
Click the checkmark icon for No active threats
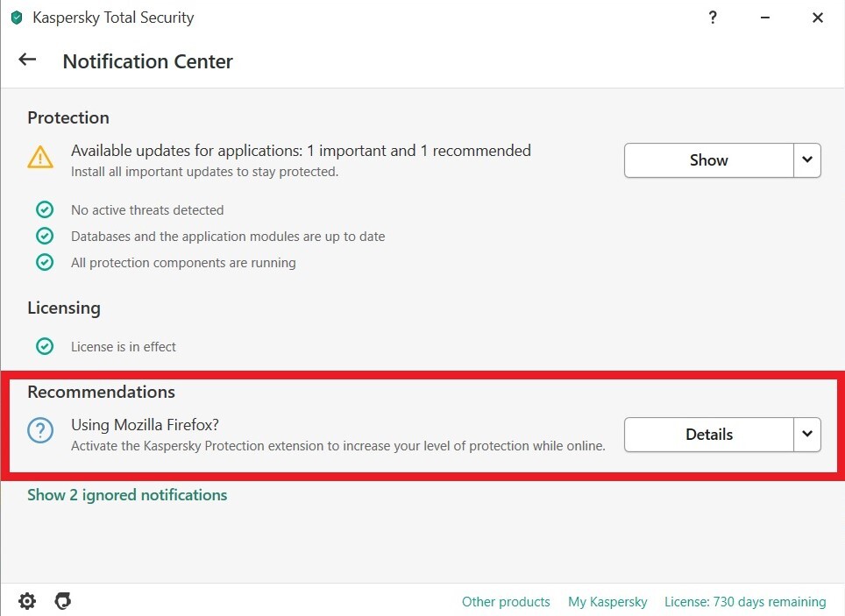[x=45, y=209]
